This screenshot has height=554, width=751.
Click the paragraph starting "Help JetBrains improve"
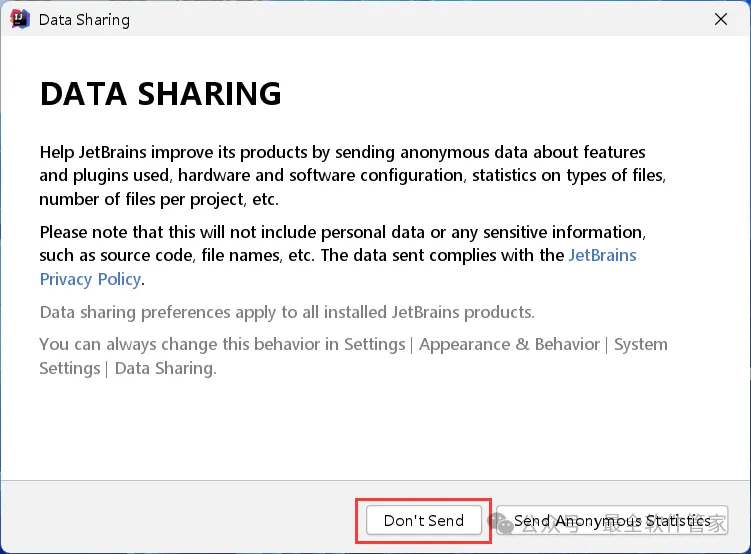click(x=352, y=175)
